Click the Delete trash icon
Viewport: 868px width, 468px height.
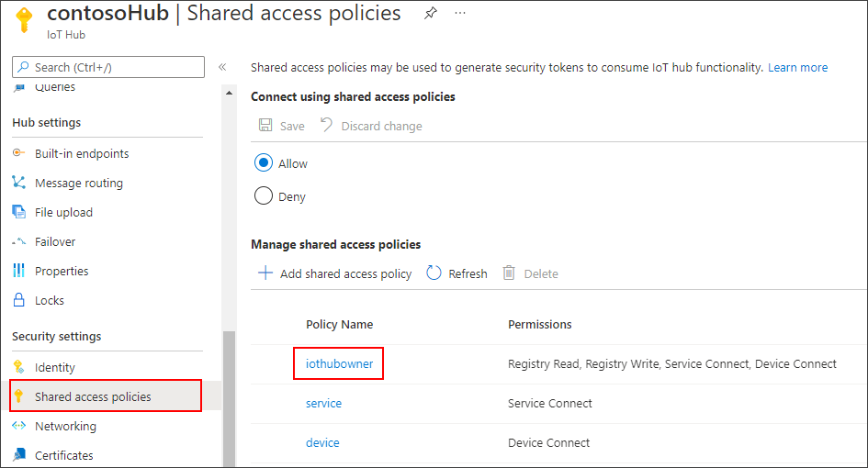pyautogui.click(x=509, y=273)
